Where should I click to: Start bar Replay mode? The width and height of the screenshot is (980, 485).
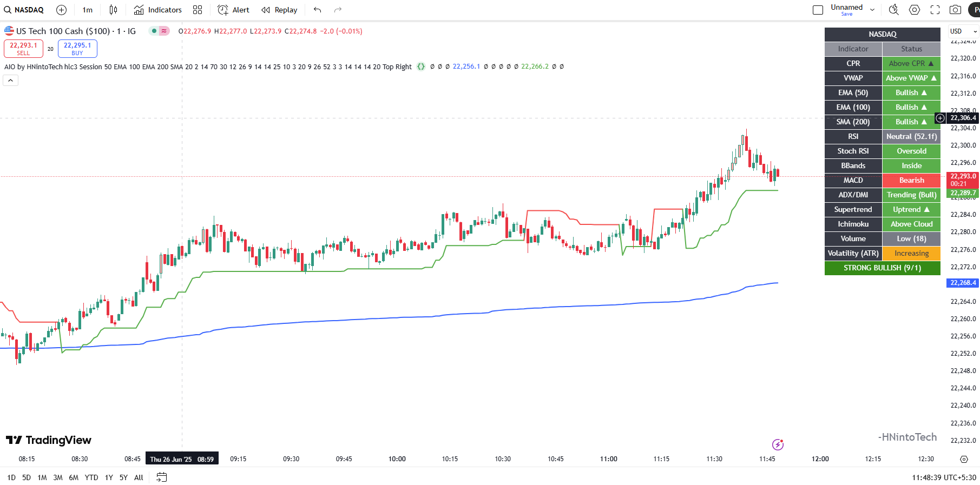tap(279, 10)
